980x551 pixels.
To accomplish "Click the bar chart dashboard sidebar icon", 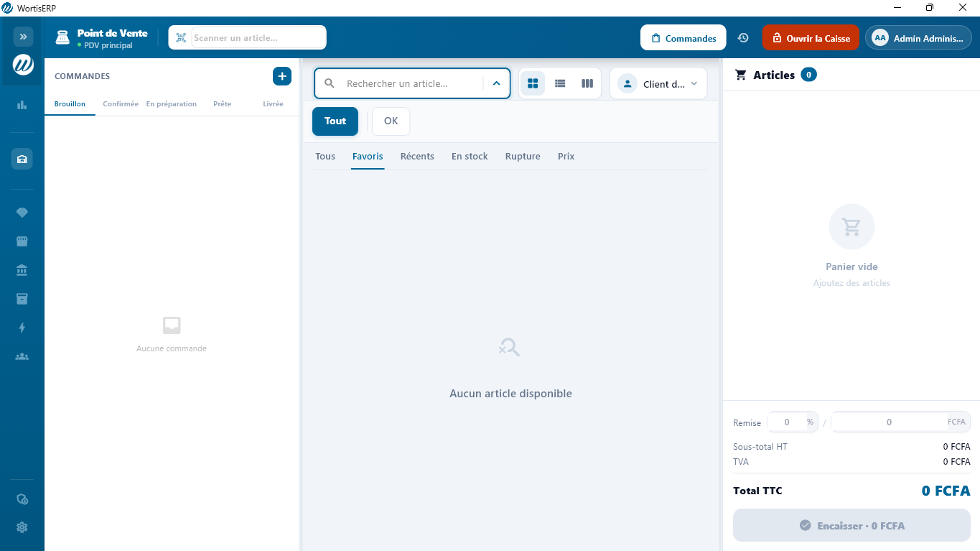I will tap(22, 105).
